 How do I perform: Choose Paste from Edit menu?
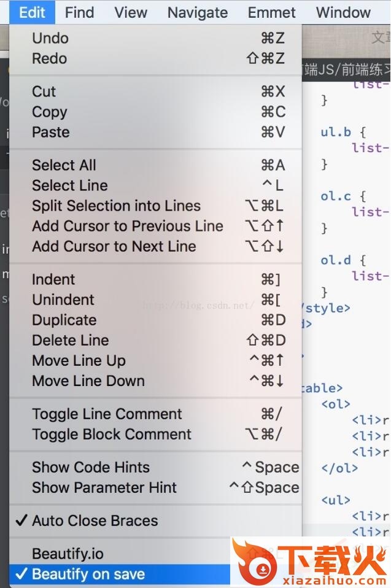click(x=51, y=132)
